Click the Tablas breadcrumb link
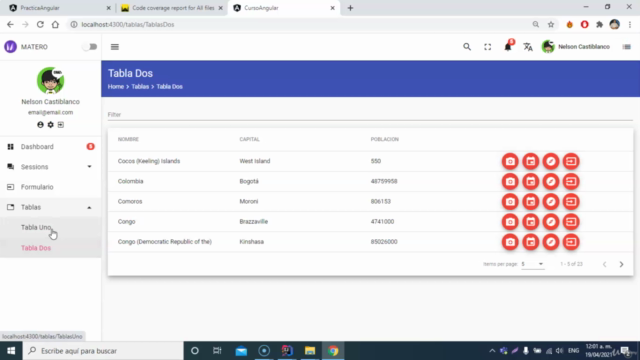Screen dimensions: 640x360 [x=140, y=87]
